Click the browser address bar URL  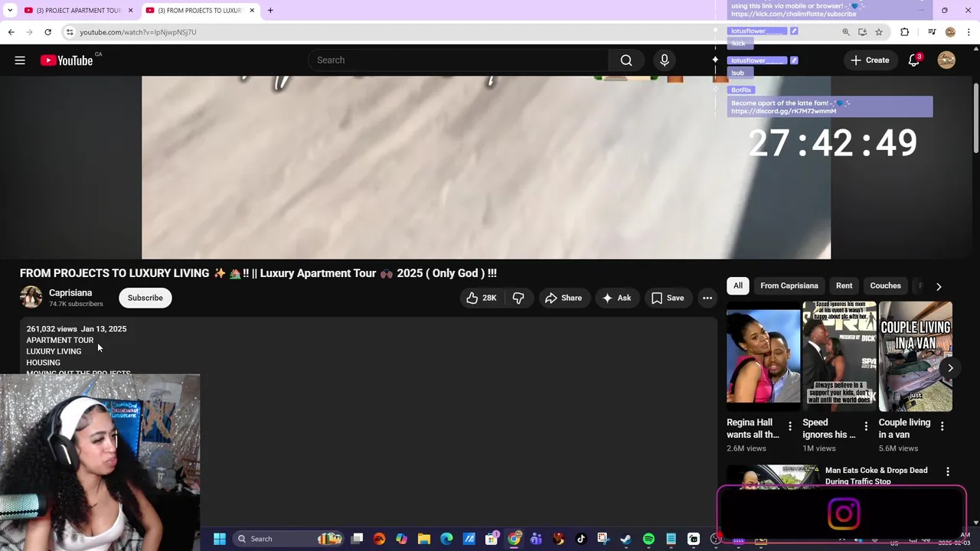[x=138, y=32]
